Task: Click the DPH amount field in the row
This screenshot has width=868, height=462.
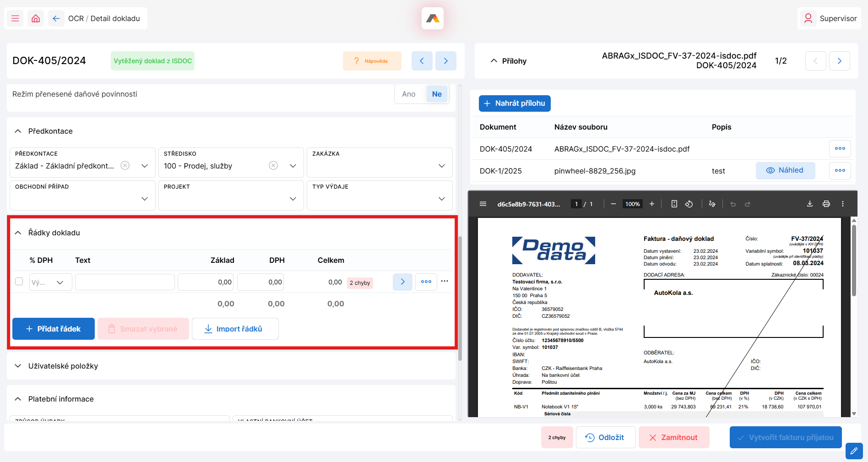Action: point(260,282)
